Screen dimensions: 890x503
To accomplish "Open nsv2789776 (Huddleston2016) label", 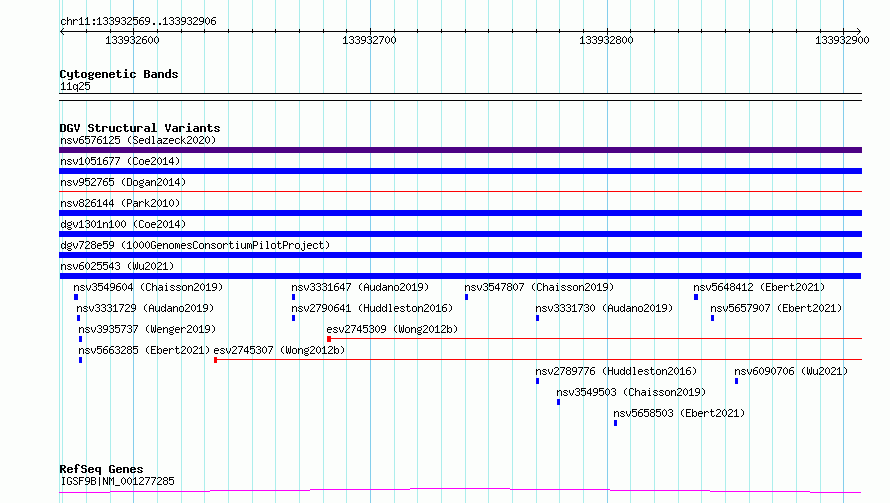I will [x=616, y=371].
